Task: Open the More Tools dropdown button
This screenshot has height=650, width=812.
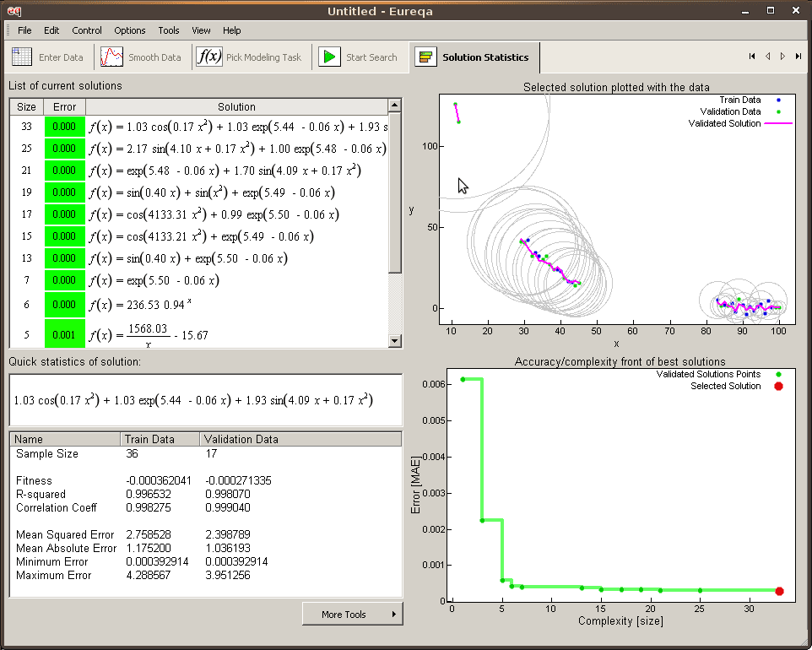Action: point(353,615)
